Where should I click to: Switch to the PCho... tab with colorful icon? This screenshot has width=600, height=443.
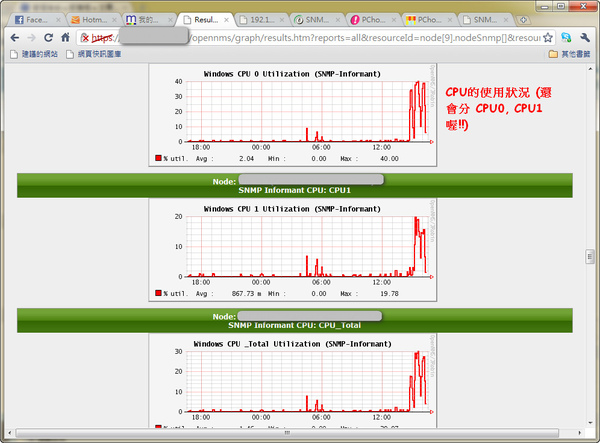(x=427, y=20)
